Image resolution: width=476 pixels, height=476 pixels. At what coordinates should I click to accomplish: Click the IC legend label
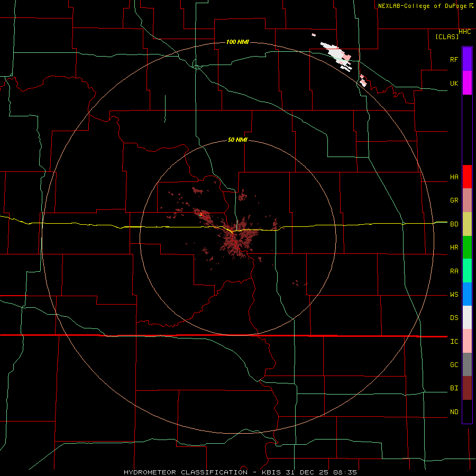454,342
